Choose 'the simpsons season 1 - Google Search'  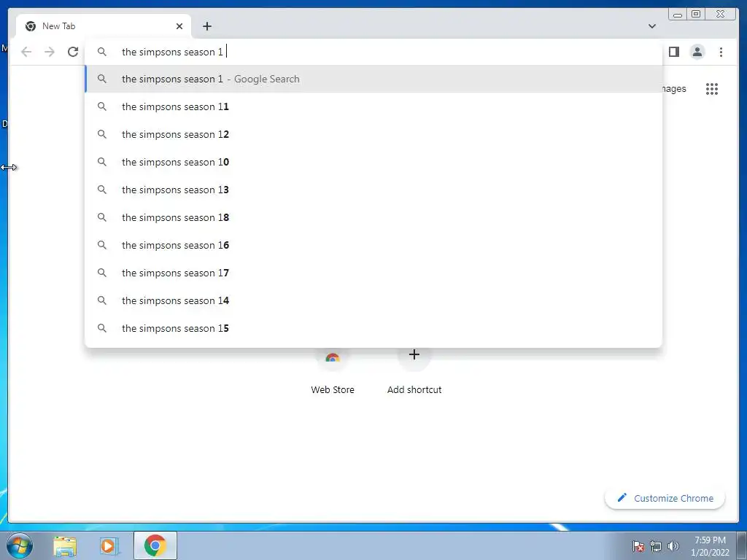pos(373,79)
